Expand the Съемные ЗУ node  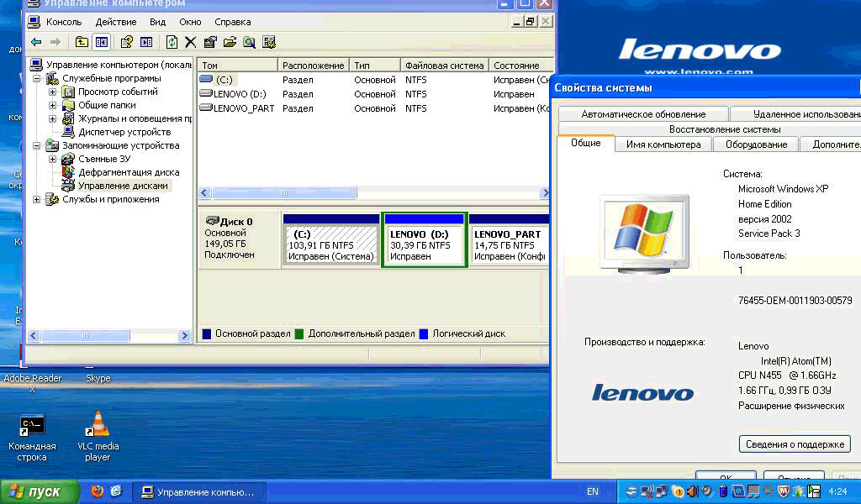(53, 159)
